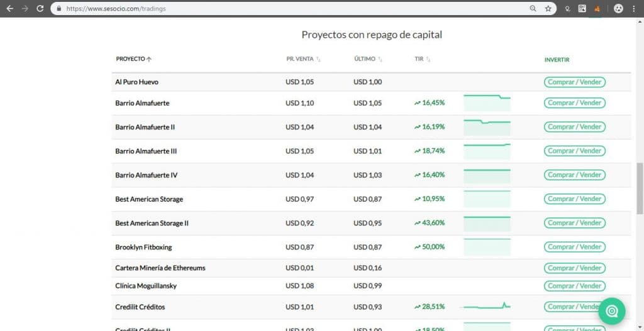Click the Proyectos con repago de capital heading
This screenshot has height=331, width=644.
(x=372, y=35)
